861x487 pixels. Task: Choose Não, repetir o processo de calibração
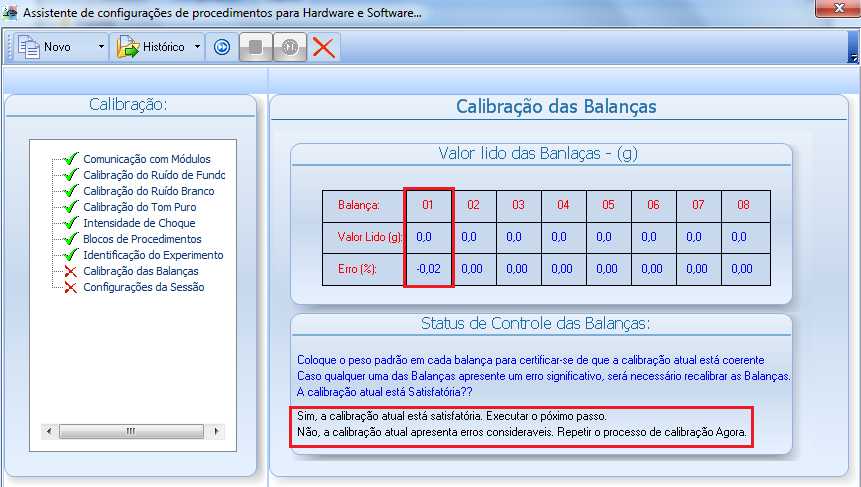pos(522,432)
